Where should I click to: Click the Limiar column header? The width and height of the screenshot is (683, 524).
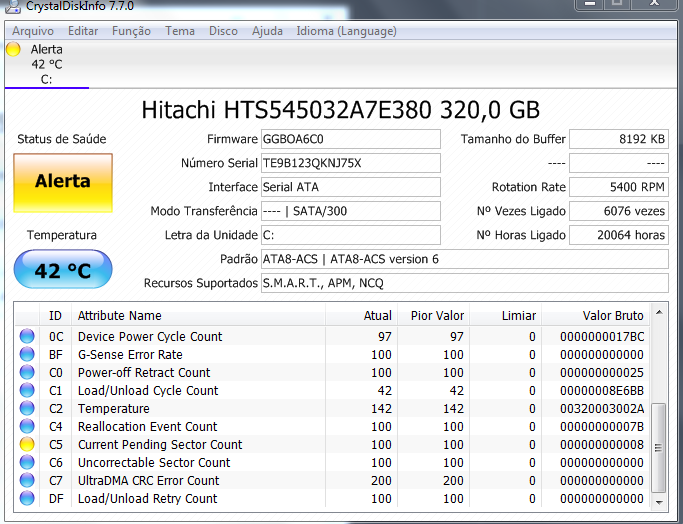[506, 315]
